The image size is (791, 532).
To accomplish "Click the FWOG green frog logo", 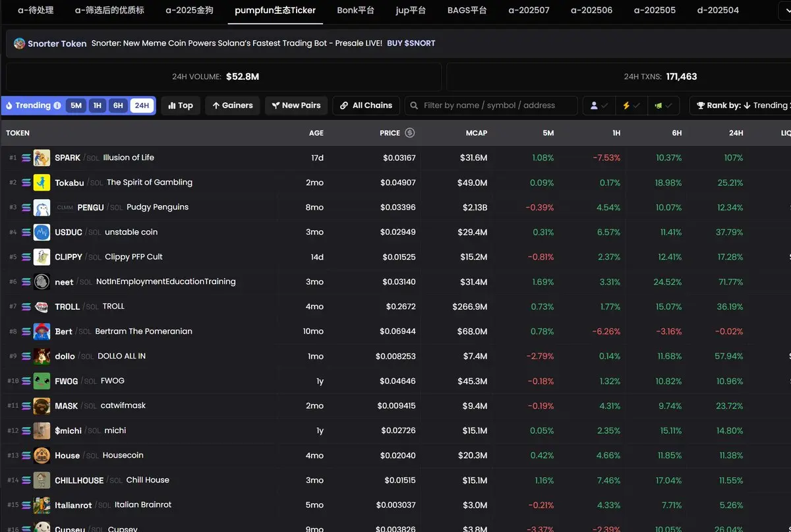I will 42,381.
